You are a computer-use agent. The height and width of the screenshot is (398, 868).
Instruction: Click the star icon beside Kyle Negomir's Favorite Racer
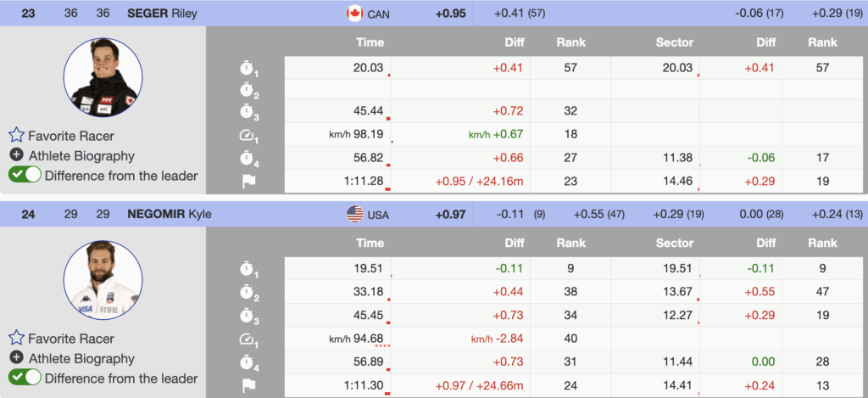click(x=16, y=338)
